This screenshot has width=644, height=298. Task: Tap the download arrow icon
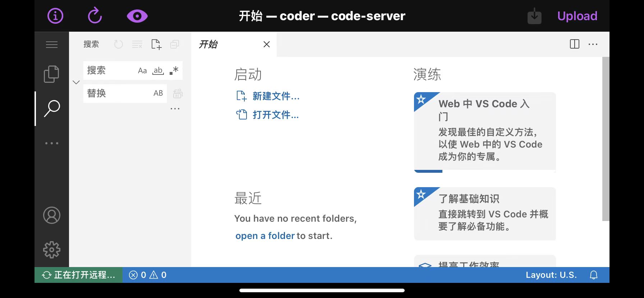coord(534,16)
